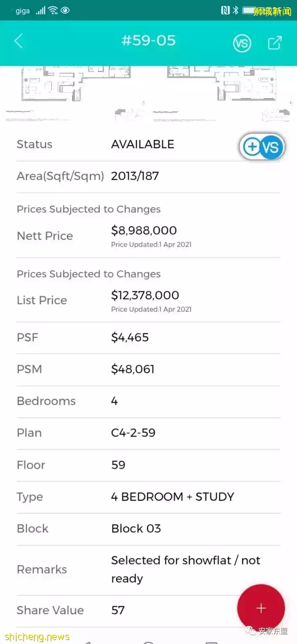Tap the Bluetooth status bar icon

click(236, 10)
